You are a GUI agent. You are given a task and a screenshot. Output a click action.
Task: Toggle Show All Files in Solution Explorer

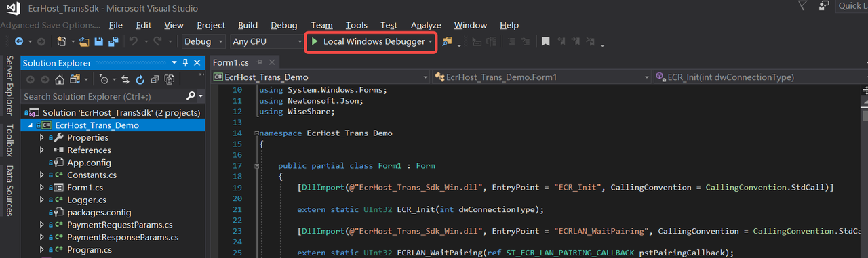[169, 79]
